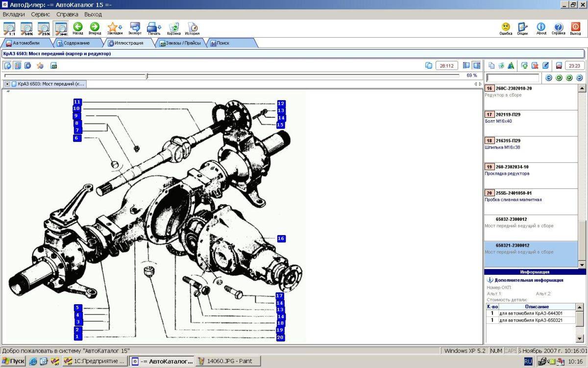Open the About info icon
Screen dimensions: 588x368
tap(541, 28)
